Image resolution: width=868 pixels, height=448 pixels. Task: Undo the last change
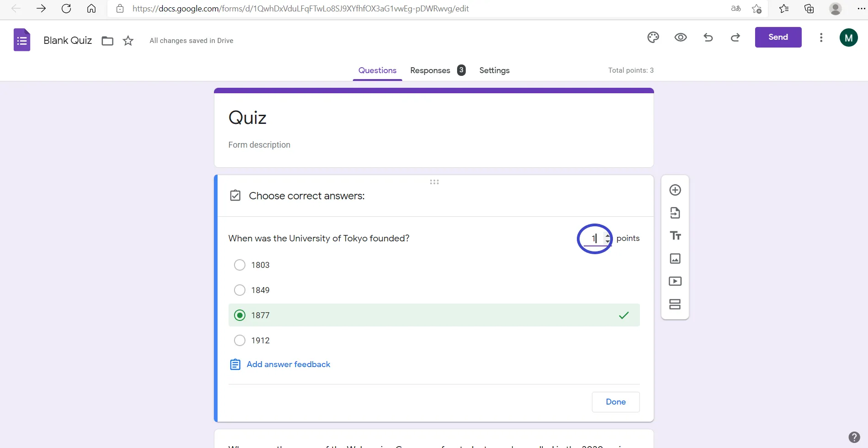[x=708, y=37]
